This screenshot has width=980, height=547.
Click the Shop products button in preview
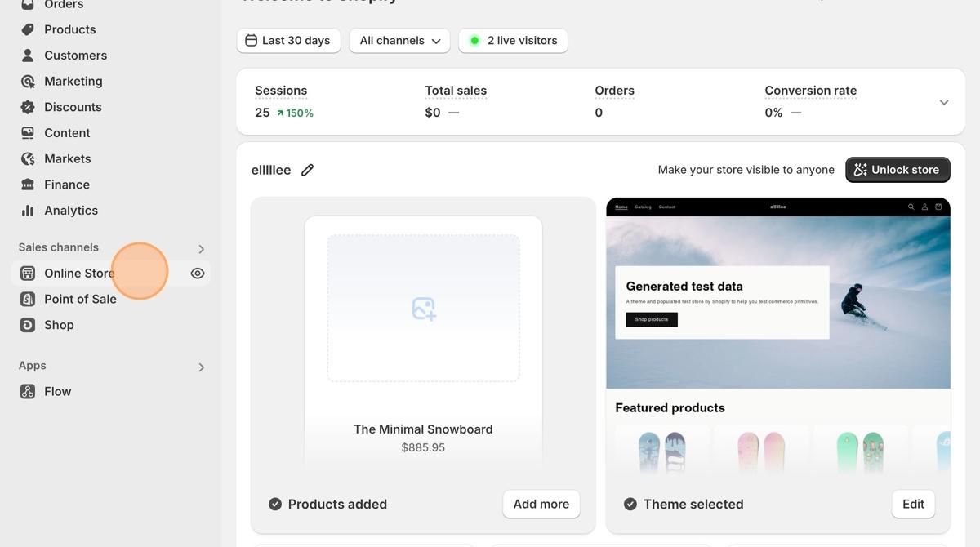tap(652, 319)
